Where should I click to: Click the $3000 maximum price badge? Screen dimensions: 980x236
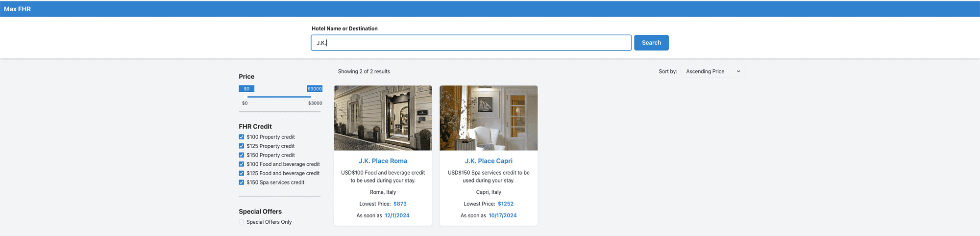click(x=315, y=89)
